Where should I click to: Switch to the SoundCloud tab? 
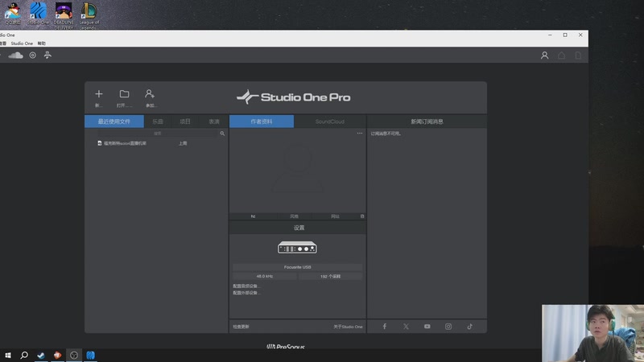(x=330, y=121)
